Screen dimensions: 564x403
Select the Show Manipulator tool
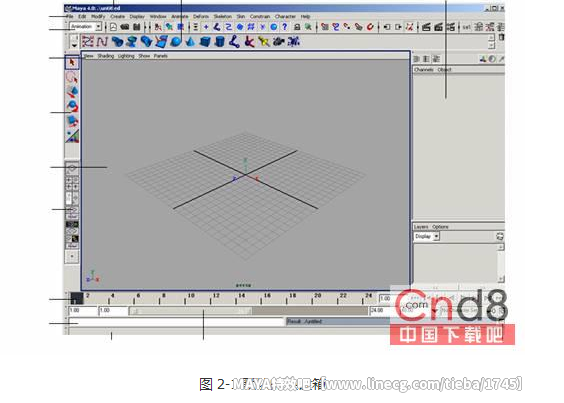click(72, 136)
